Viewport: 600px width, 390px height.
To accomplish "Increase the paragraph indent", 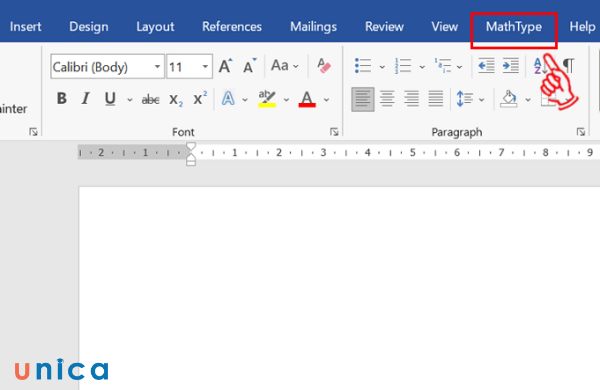I will tap(510, 66).
